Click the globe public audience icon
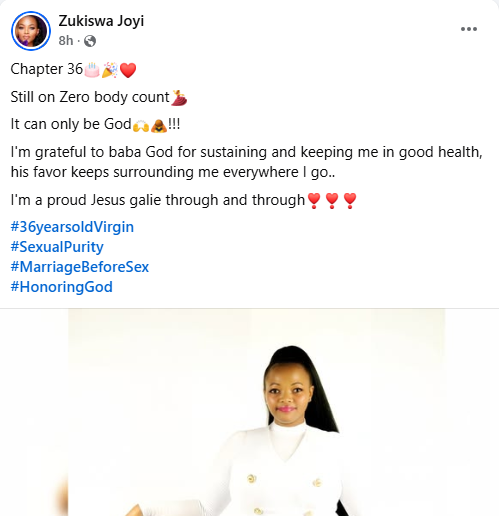The height and width of the screenshot is (516, 499). 90,41
